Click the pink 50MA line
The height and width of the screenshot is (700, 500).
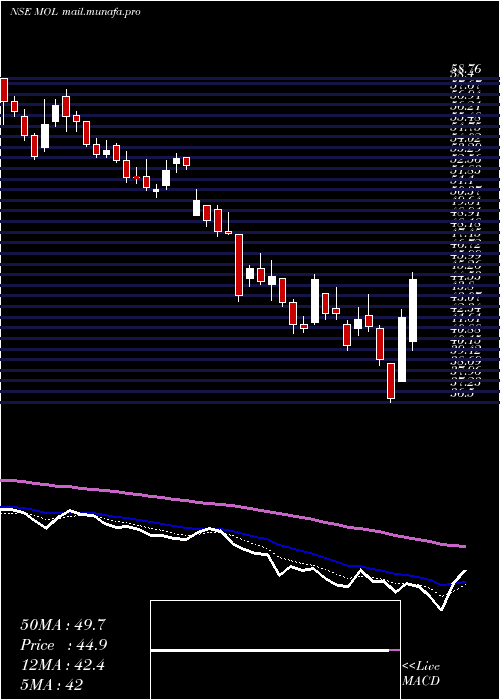pyautogui.click(x=232, y=506)
